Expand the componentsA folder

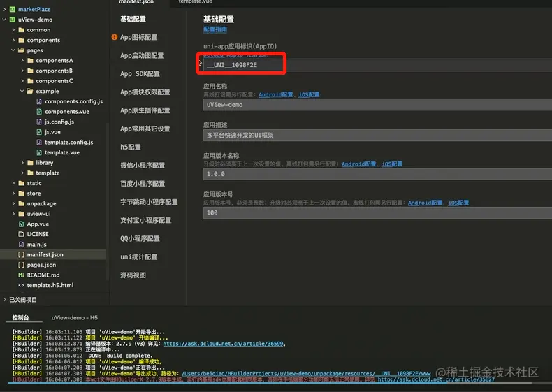pos(22,60)
